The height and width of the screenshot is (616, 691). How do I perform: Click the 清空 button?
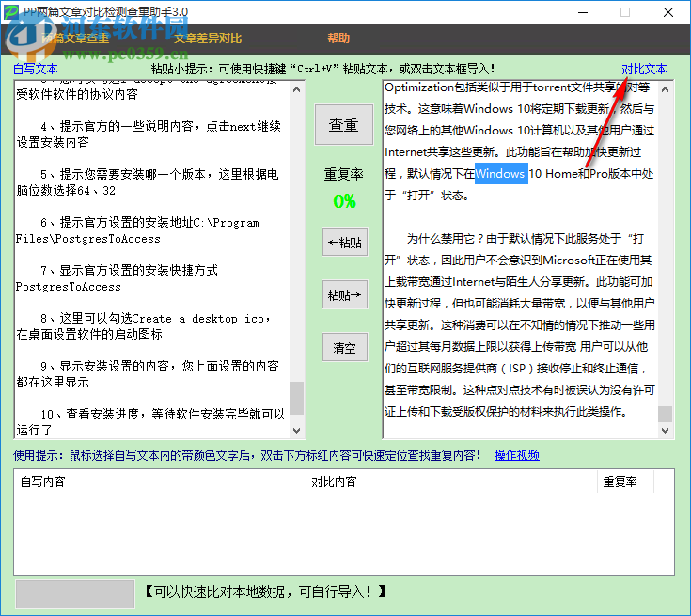tap(345, 347)
